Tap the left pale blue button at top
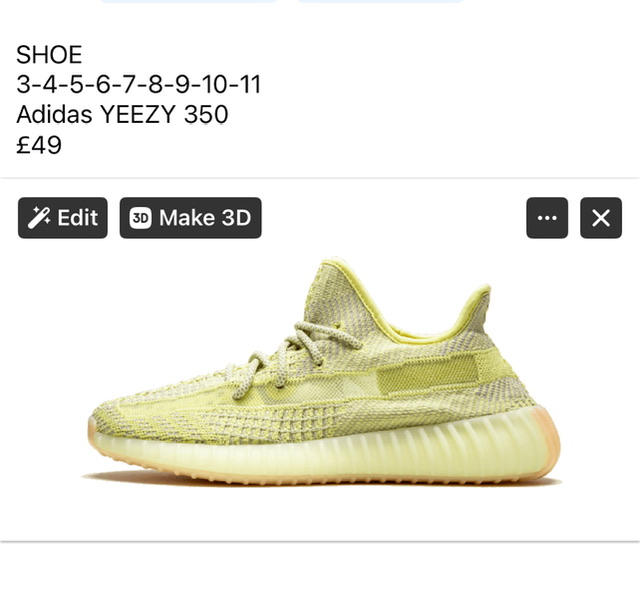Viewport: 640px width, 591px height. pyautogui.click(x=189, y=1)
